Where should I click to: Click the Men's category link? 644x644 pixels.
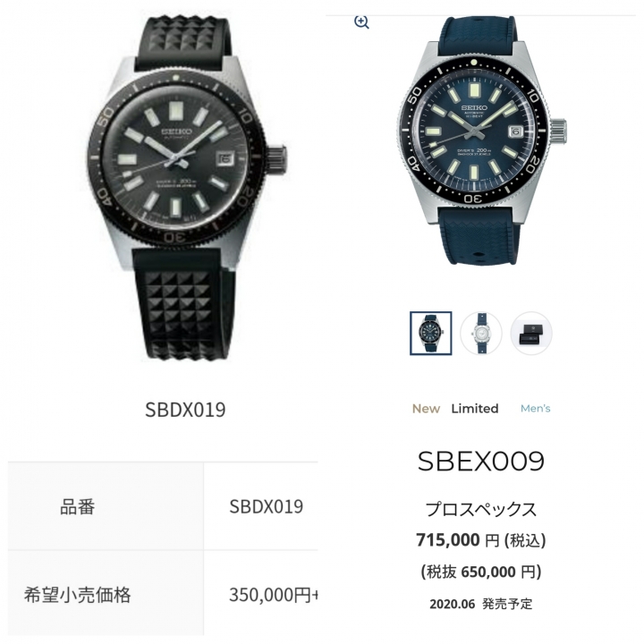535,408
